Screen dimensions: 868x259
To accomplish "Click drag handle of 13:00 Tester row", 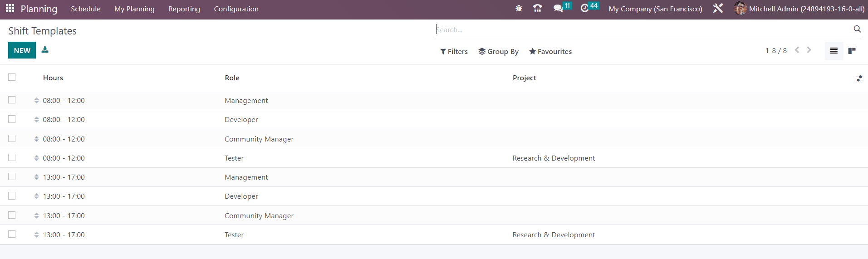I will (x=36, y=235).
